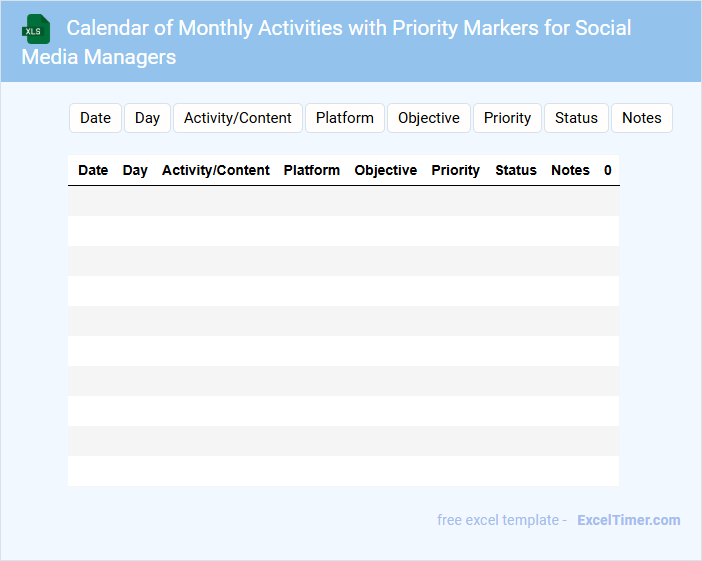Open the Notes tag button
This screenshot has height=561, width=702.
(641, 118)
